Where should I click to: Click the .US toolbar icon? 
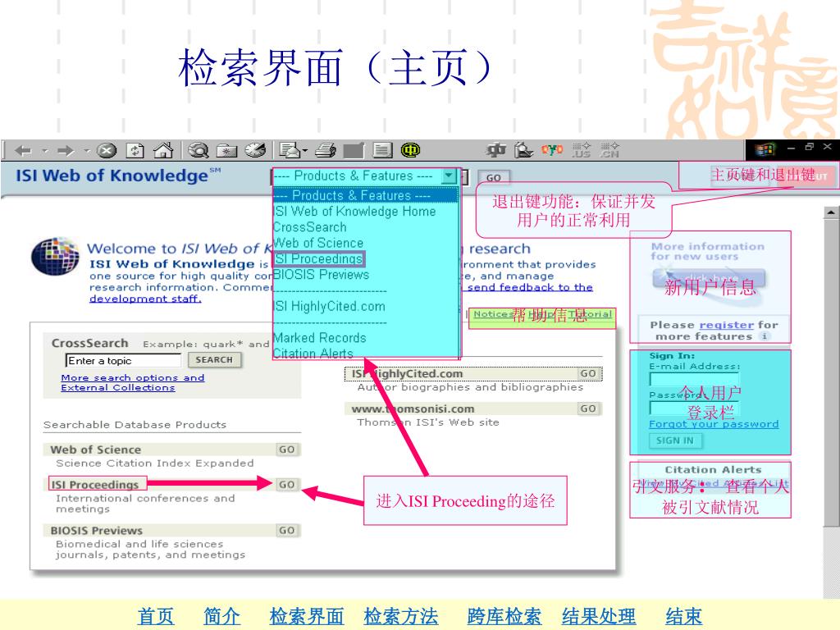582,151
